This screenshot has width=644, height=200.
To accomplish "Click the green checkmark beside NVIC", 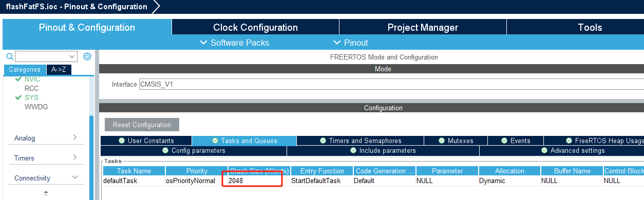I will tap(18, 79).
